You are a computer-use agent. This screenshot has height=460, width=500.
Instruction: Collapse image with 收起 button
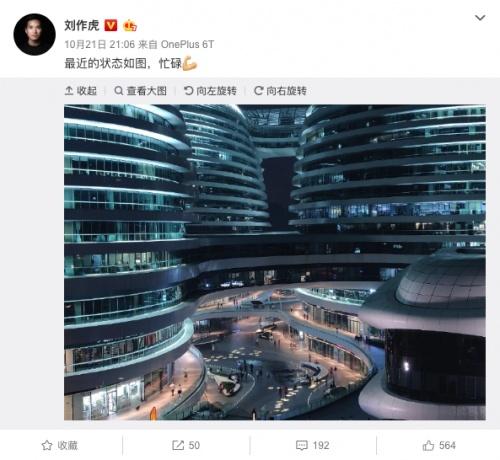coord(81,91)
